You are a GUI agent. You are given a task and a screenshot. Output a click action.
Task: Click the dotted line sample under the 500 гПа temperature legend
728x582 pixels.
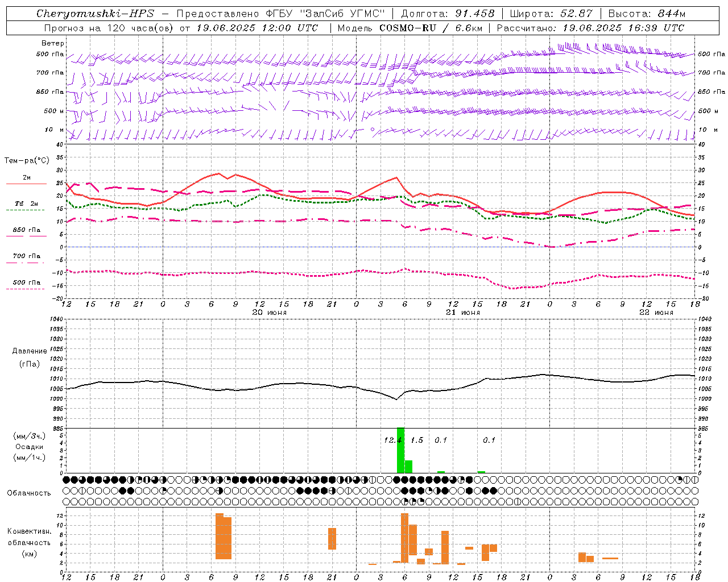[26, 289]
